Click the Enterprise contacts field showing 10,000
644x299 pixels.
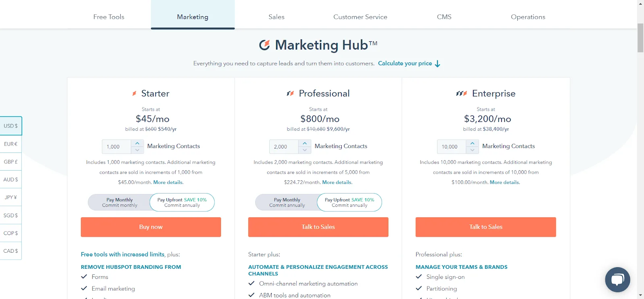pos(452,147)
